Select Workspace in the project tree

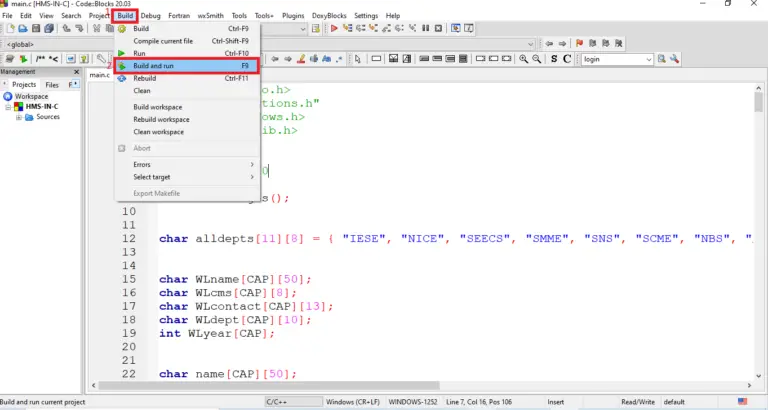pos(30,96)
